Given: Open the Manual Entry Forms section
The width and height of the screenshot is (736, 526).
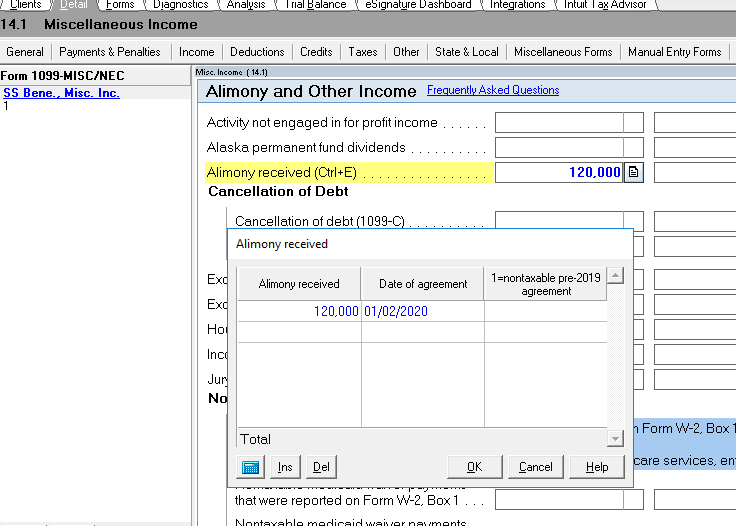Looking at the screenshot, I should (x=675, y=52).
